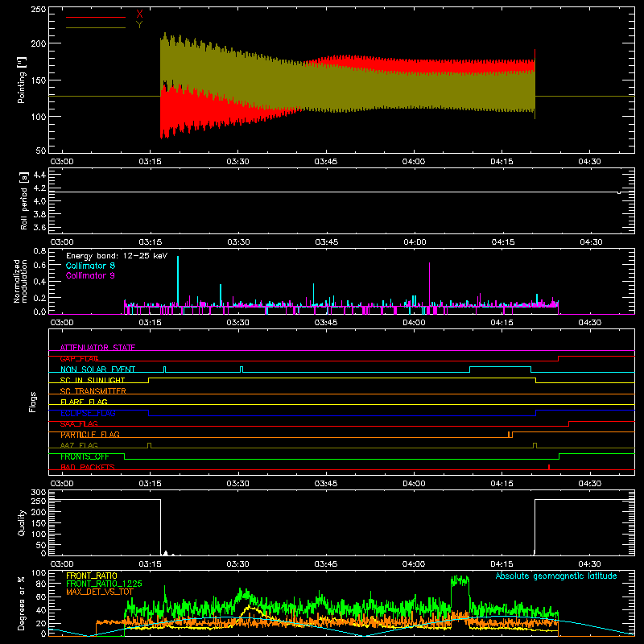Click the red X legend label

click(x=139, y=14)
